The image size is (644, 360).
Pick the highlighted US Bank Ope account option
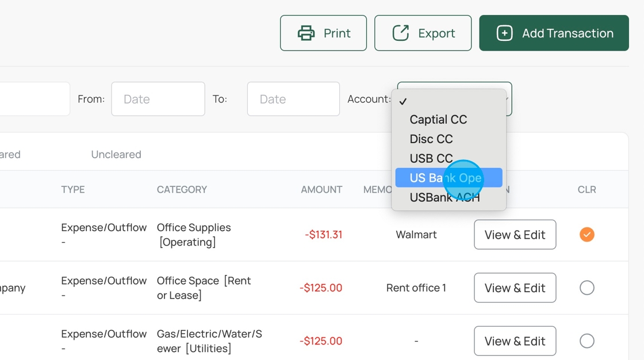(446, 178)
